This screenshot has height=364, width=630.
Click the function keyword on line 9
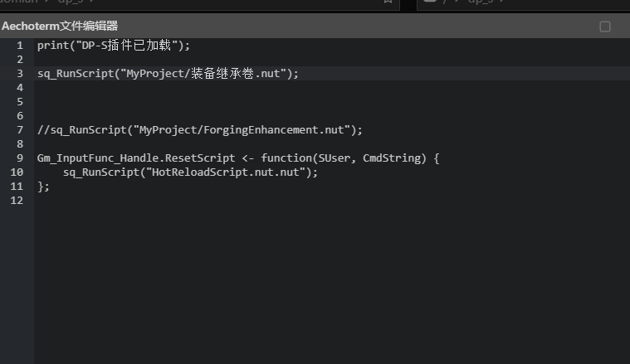click(x=286, y=158)
